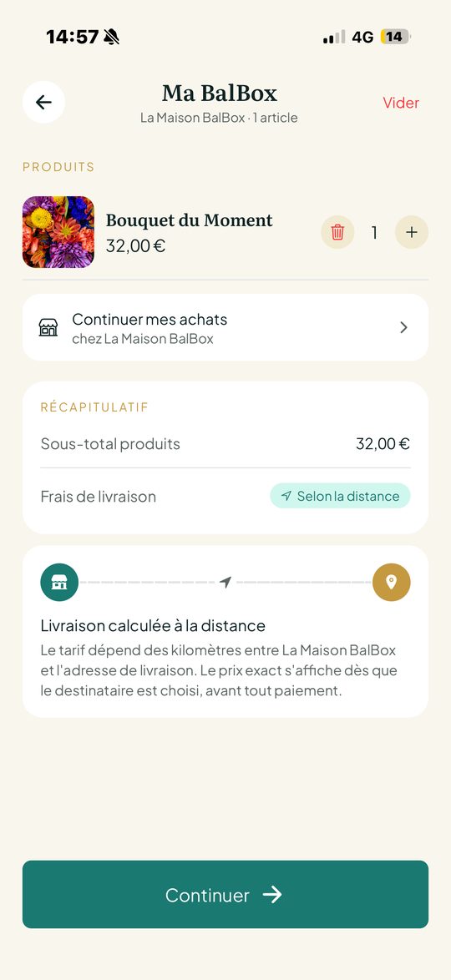Image resolution: width=451 pixels, height=980 pixels.
Task: Tap the muted bell icon in status bar
Action: [x=111, y=37]
